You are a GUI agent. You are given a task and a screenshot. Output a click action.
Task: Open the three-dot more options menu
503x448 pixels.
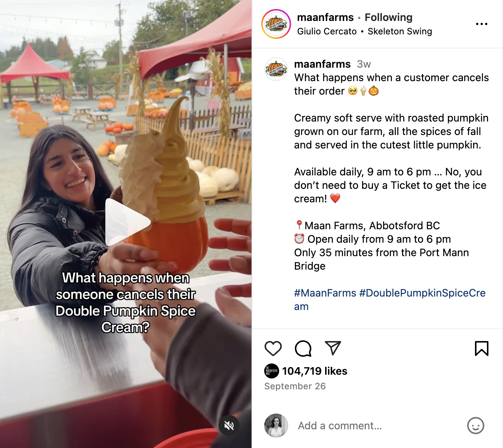(482, 24)
